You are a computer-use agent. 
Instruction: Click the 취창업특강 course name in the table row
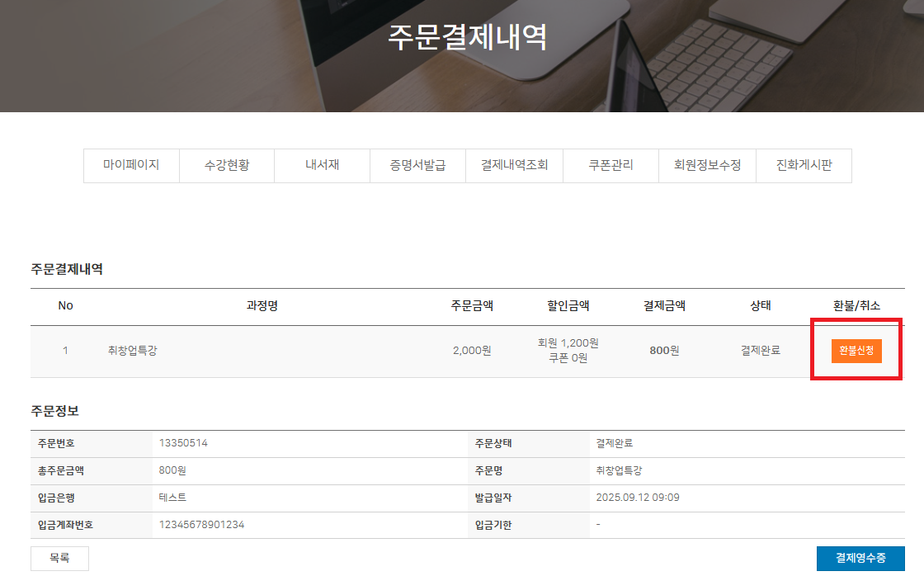point(132,350)
